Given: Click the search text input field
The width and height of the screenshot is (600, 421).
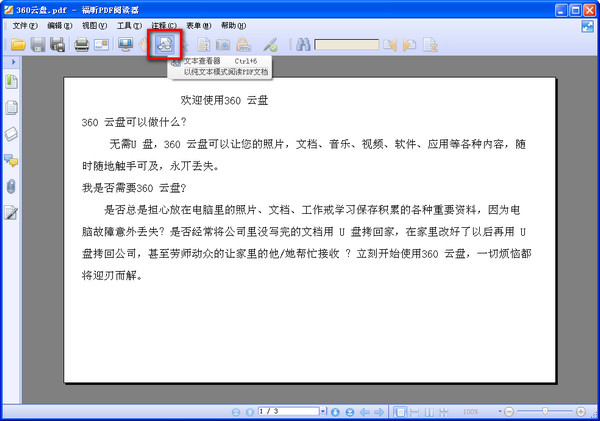Looking at the screenshot, I should [347, 45].
